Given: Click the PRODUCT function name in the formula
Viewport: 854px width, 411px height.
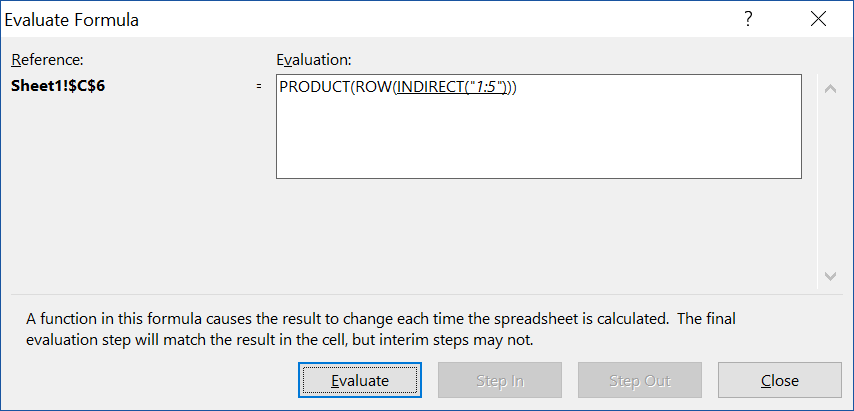Looking at the screenshot, I should click(x=313, y=87).
